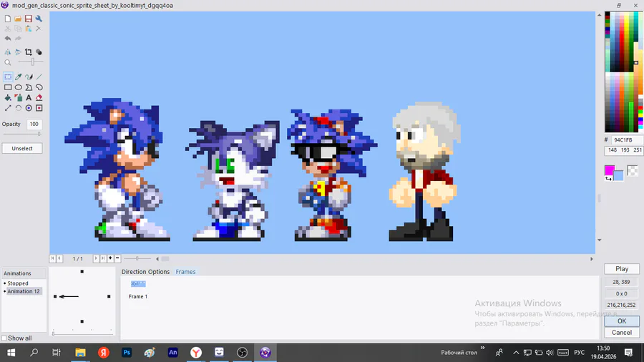Click the bottom direction dot
Screen dimensions: 644x362
coord(82,321)
